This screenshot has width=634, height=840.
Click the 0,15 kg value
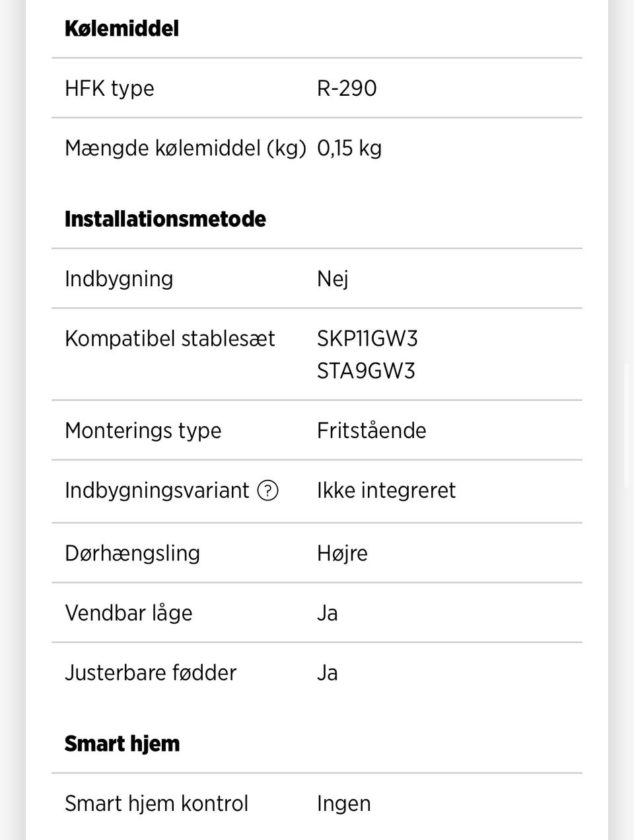click(349, 148)
